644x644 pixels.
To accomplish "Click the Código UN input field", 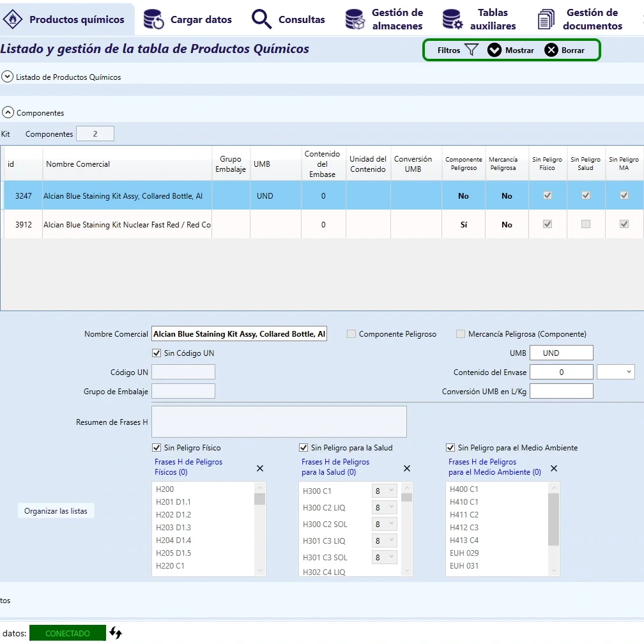I will pos(183,372).
